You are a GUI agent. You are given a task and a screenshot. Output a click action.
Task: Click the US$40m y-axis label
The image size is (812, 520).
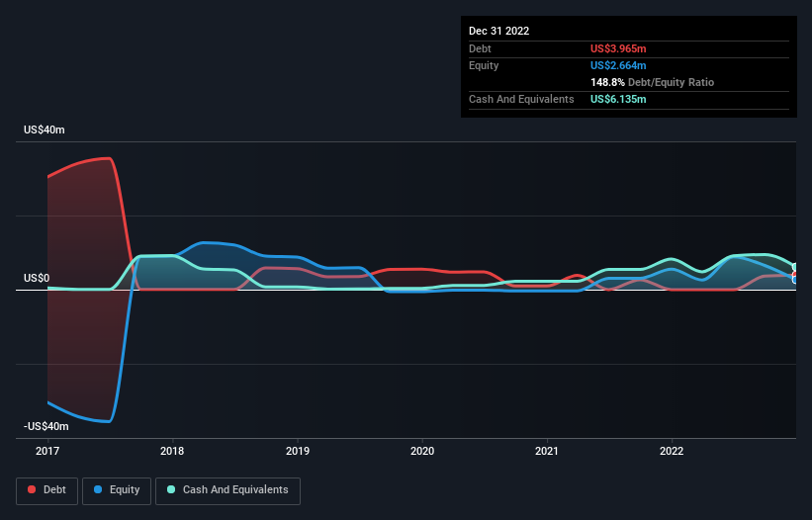[x=45, y=130]
